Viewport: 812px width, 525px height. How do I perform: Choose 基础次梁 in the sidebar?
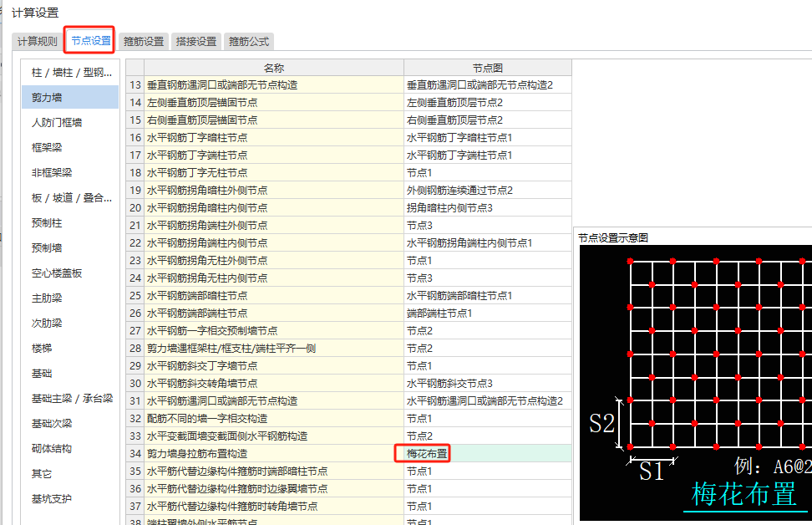tap(70, 423)
